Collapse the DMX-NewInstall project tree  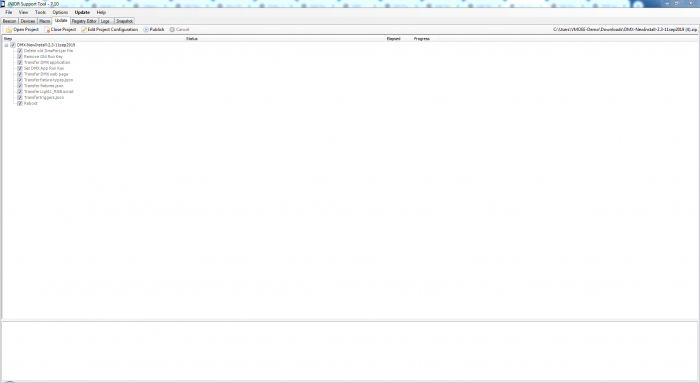[6, 45]
